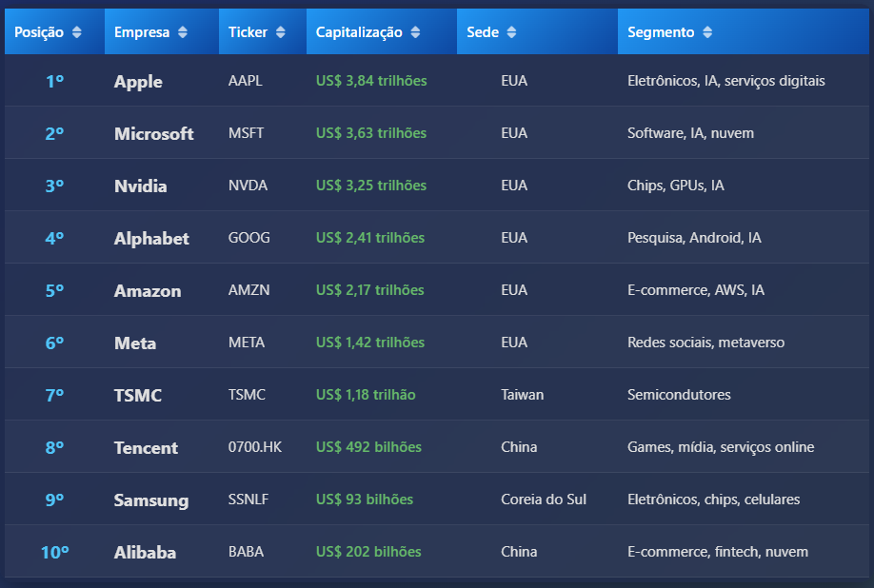
Task: Click the company name "Tencent"
Action: click(x=146, y=448)
